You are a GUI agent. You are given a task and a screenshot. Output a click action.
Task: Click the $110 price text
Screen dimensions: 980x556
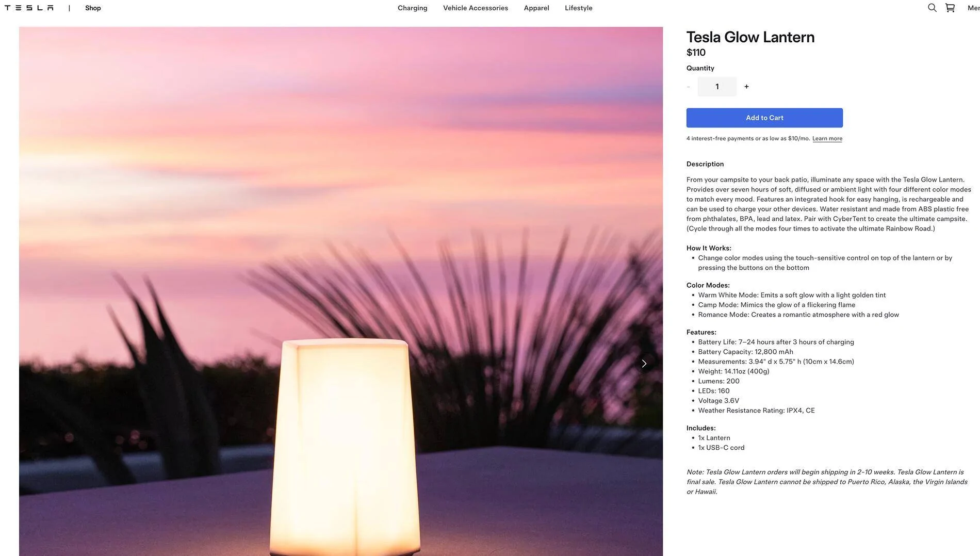point(696,53)
